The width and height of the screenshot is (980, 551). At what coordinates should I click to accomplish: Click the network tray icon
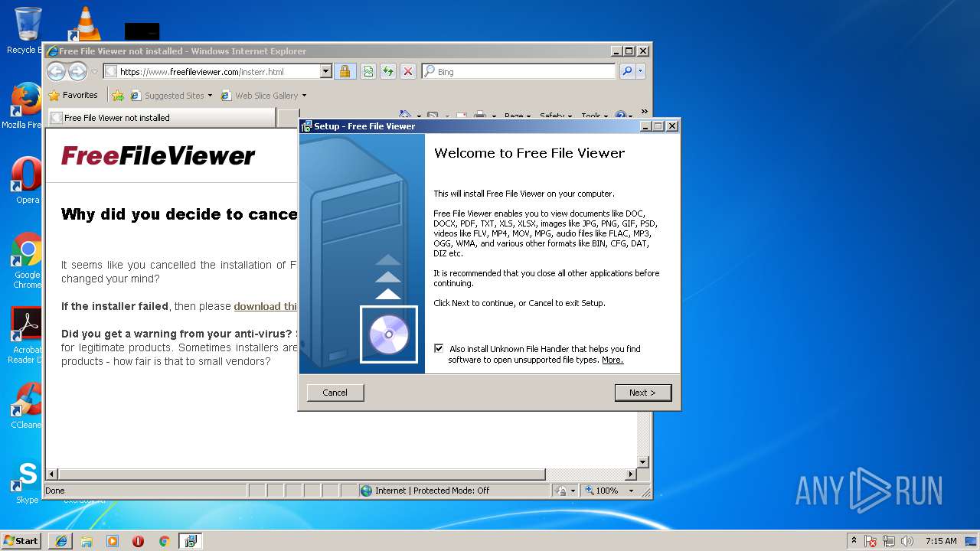[889, 541]
